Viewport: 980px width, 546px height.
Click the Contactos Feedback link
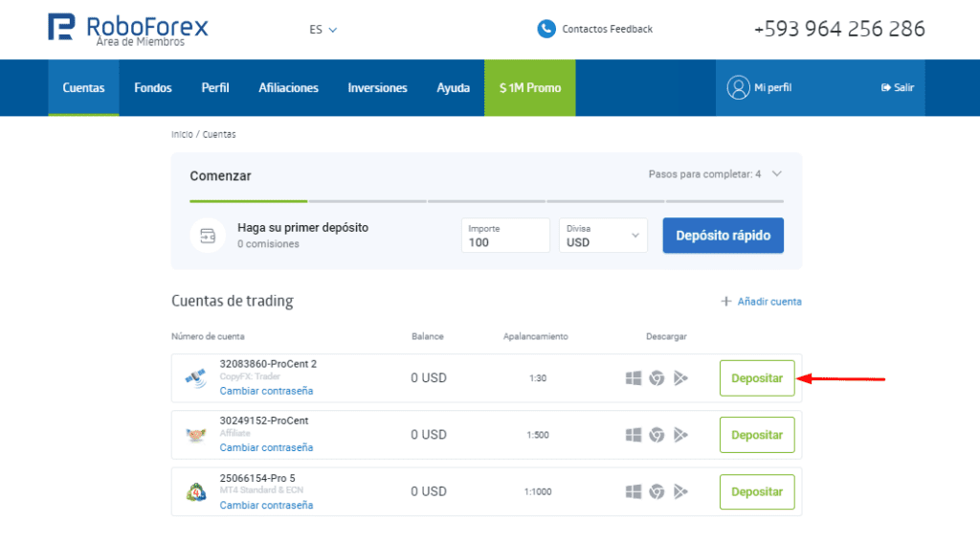coord(607,29)
